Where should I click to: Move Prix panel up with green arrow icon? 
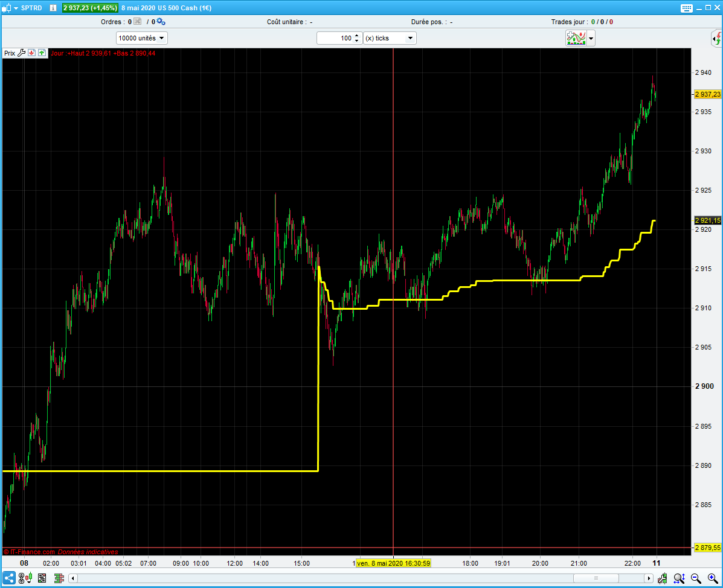point(42,53)
